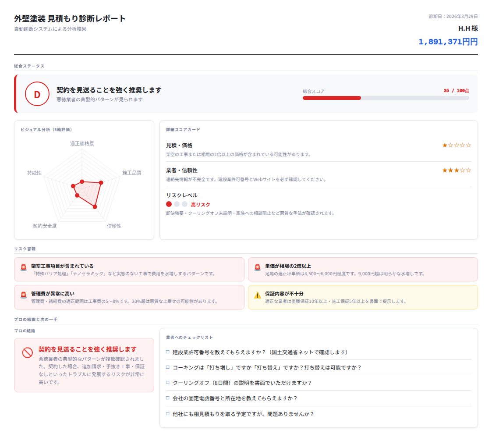The width and height of the screenshot is (492, 448).
Task: Check the 建設業許可番号 checklist item
Action: [167, 351]
